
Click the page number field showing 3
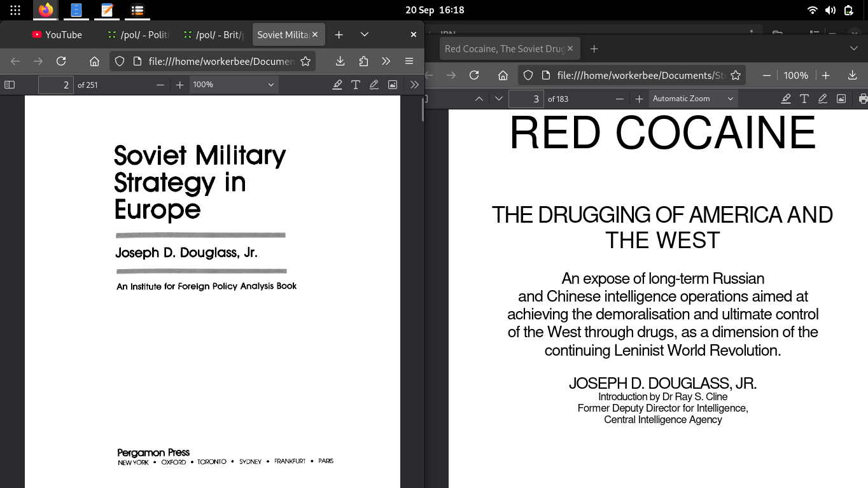click(526, 99)
